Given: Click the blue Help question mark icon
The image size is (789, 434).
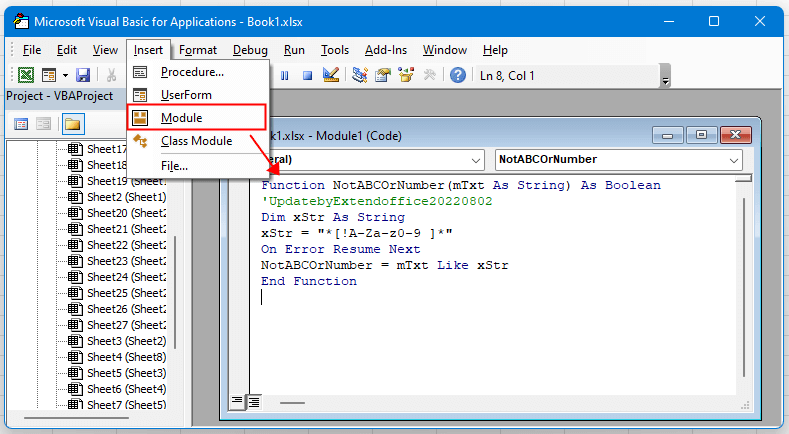Looking at the screenshot, I should point(457,75).
